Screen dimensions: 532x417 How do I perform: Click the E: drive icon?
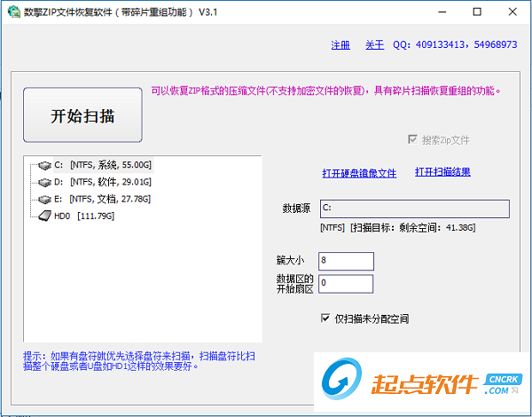[x=44, y=200]
